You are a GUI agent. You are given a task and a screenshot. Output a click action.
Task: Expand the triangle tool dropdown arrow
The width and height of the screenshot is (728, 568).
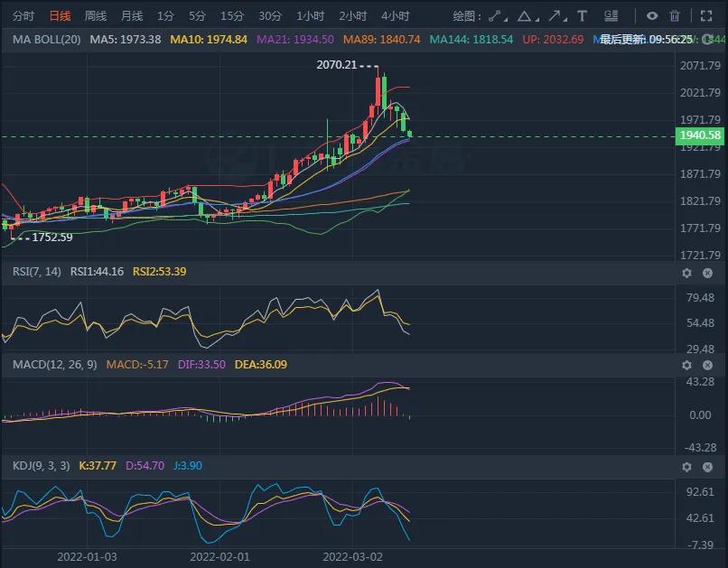[x=536, y=20]
